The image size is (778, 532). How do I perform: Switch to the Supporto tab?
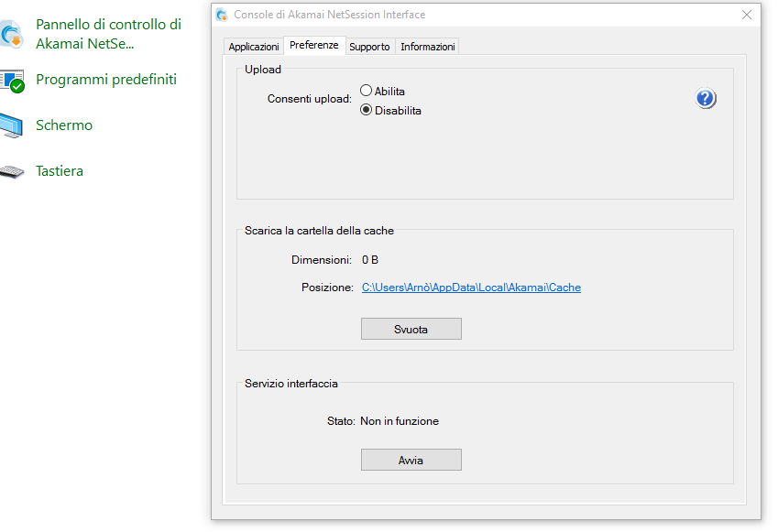tap(369, 47)
